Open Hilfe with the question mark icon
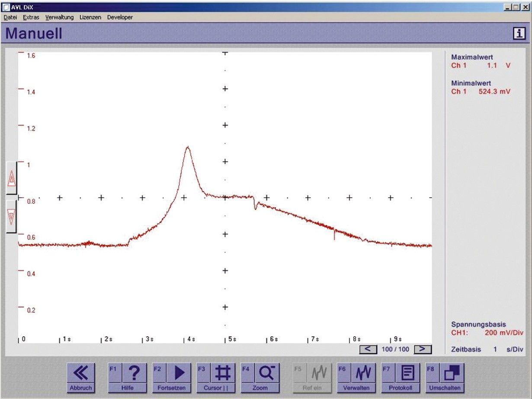The width and height of the screenshot is (532, 399). coord(135,373)
